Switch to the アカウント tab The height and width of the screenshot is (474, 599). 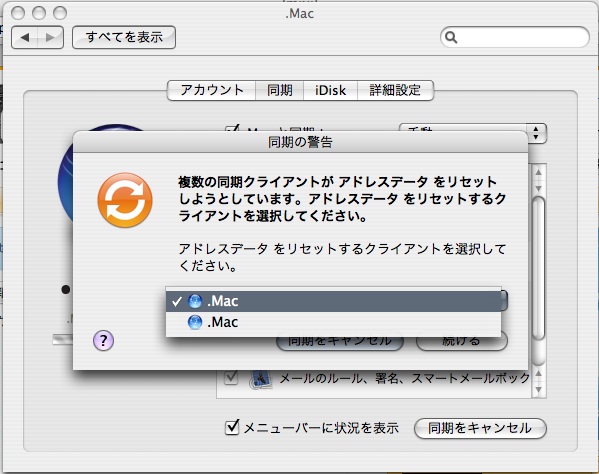212,91
